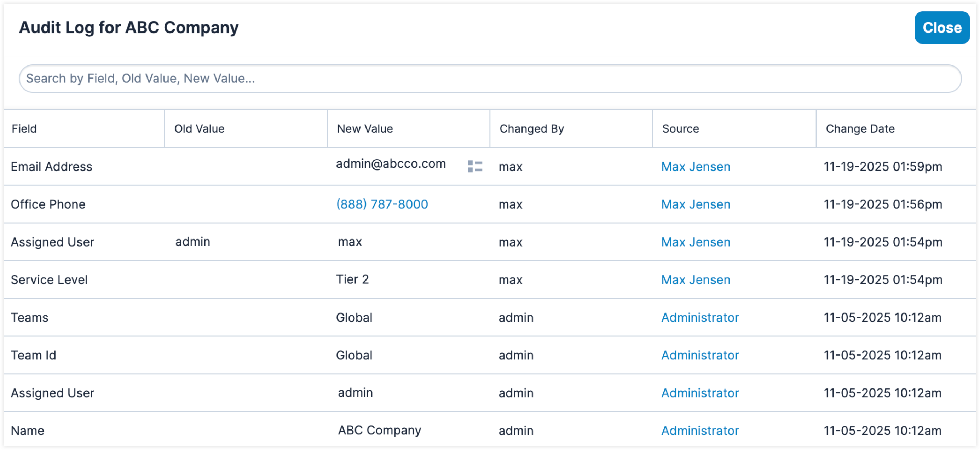Open the (888) 787-8000 phone link

click(382, 204)
